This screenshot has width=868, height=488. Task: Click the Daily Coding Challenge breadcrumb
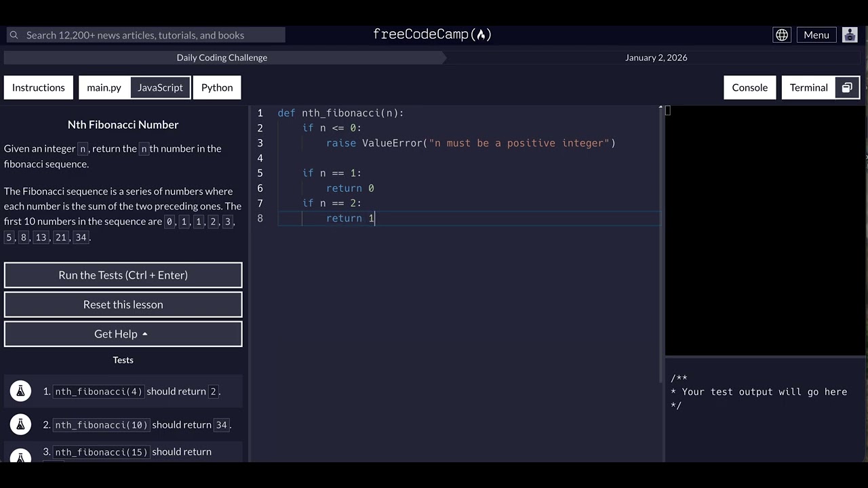pyautogui.click(x=222, y=58)
